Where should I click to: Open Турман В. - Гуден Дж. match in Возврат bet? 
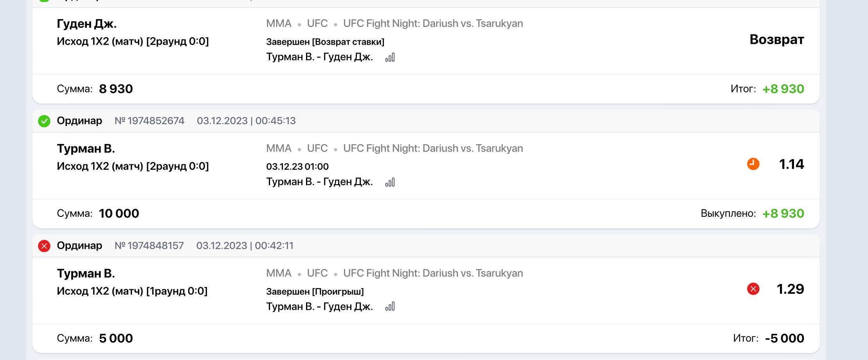319,57
